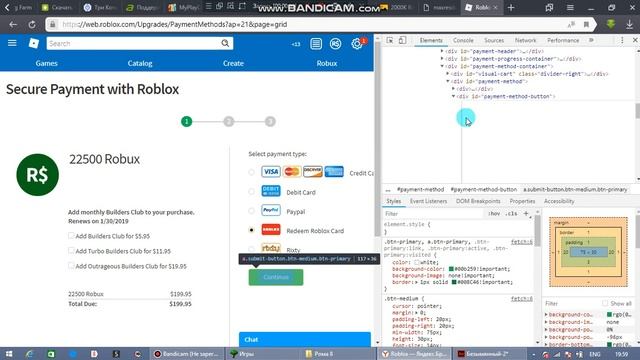Expand payment-progress-container div node

coord(442,59)
